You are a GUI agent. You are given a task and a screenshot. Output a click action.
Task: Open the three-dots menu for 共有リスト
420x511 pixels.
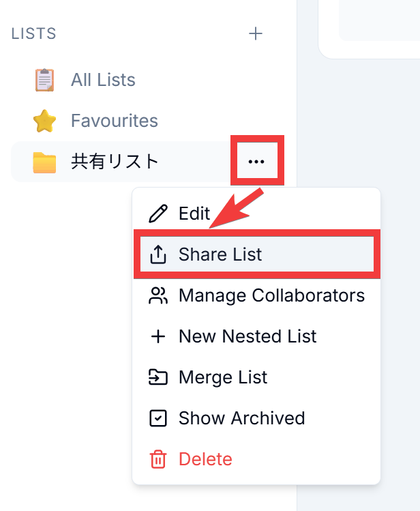tap(256, 161)
